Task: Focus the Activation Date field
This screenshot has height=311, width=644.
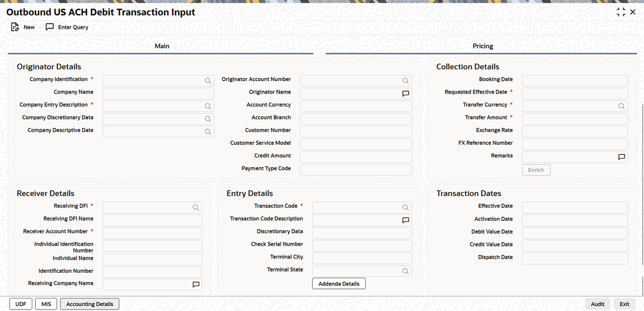Action: pyautogui.click(x=575, y=220)
